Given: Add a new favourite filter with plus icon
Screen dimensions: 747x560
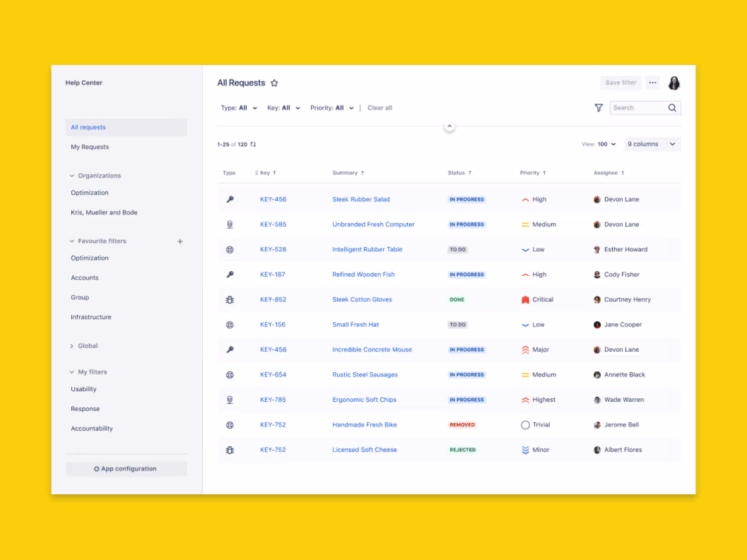Looking at the screenshot, I should pos(180,241).
